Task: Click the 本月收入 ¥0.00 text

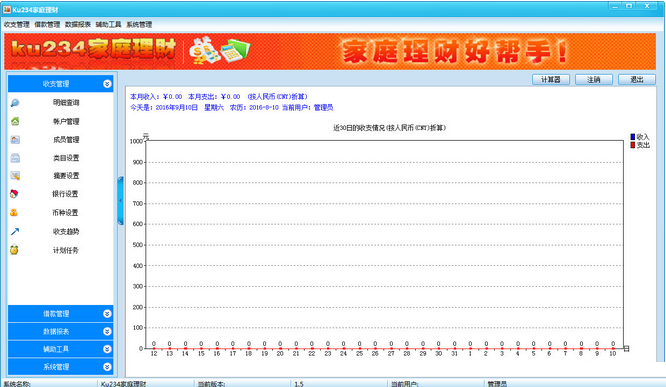Action: [156, 97]
